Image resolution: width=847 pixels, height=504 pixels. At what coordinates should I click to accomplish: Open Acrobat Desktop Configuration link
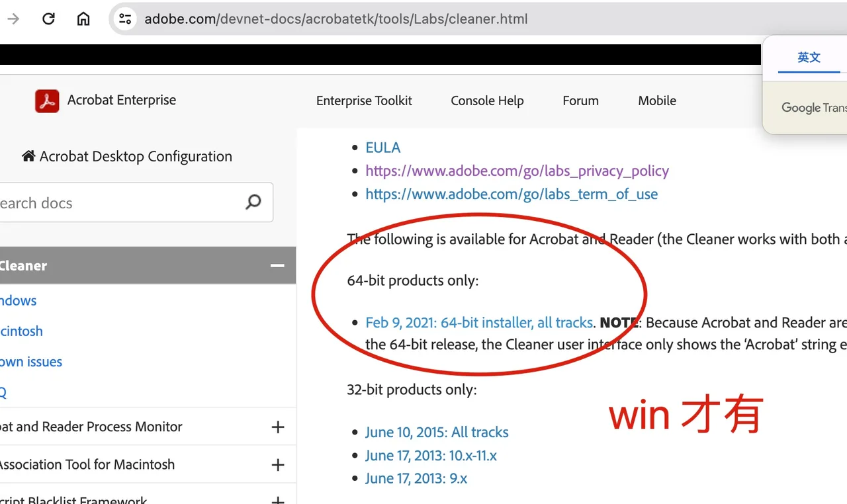tap(136, 157)
